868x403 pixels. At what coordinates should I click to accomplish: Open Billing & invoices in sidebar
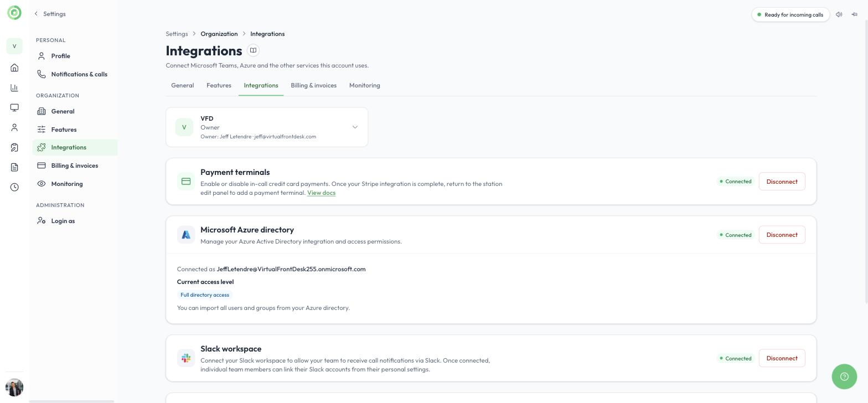click(75, 166)
